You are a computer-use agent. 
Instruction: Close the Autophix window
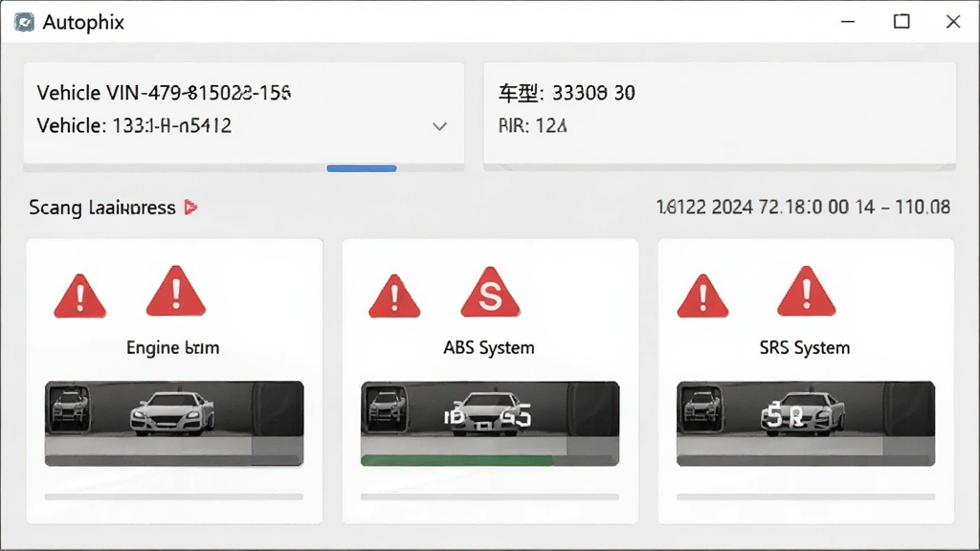pos(953,22)
